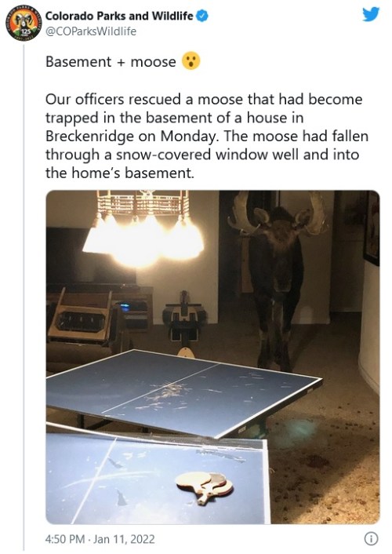Click the ping pong paddles on table

[x=204, y=487]
